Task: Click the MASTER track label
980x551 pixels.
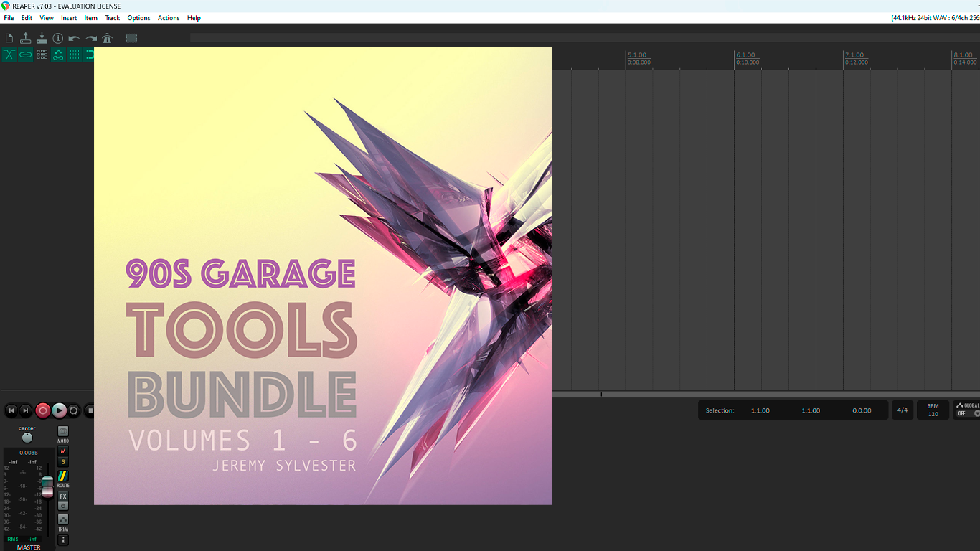Action: 29,547
